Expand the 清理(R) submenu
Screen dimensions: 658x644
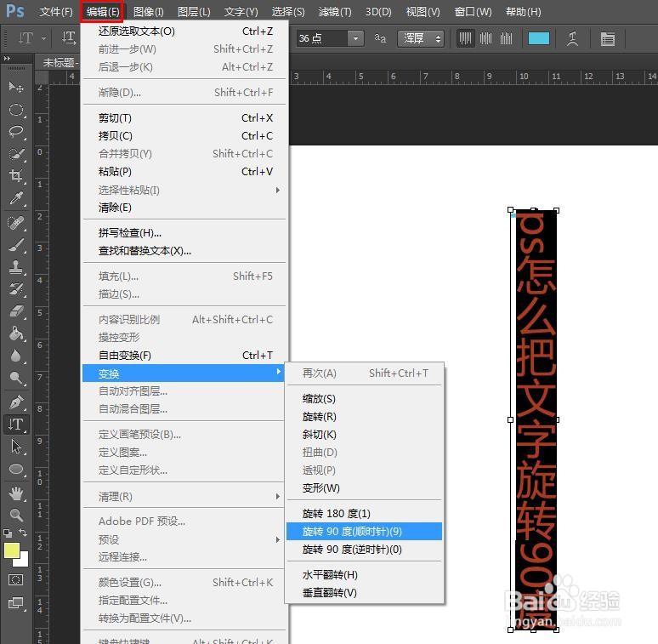pyautogui.click(x=184, y=497)
